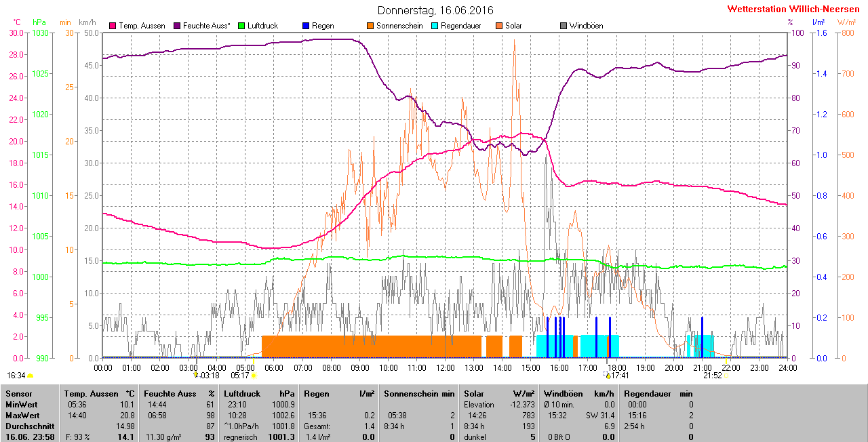Screen dimensions: 868x442
Task: Click the maximum temperature value 20.8
Action: point(127,416)
